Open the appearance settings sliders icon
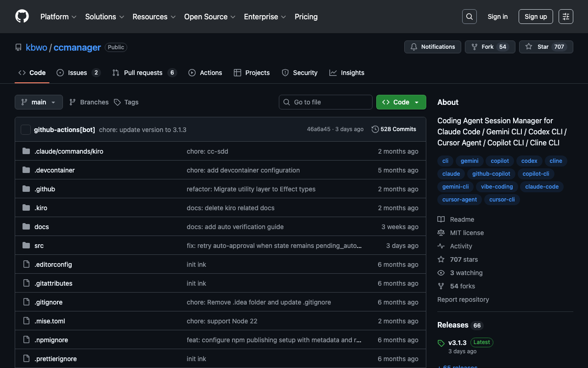This screenshot has height=368, width=588. click(x=565, y=17)
